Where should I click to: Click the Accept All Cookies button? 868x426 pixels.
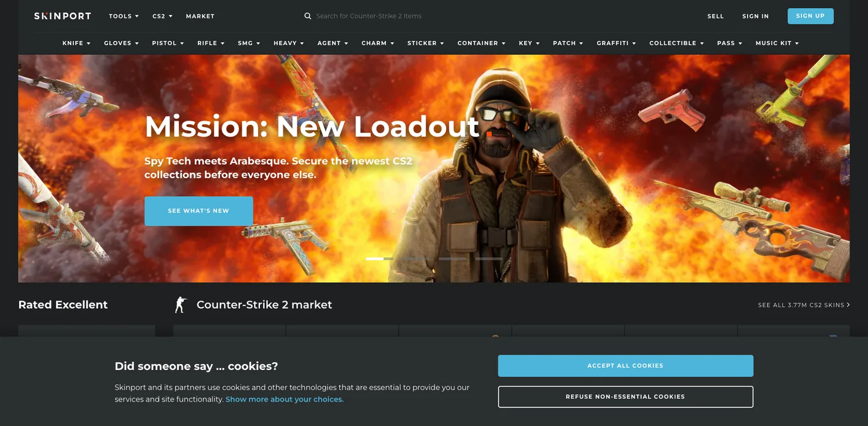[x=626, y=366]
